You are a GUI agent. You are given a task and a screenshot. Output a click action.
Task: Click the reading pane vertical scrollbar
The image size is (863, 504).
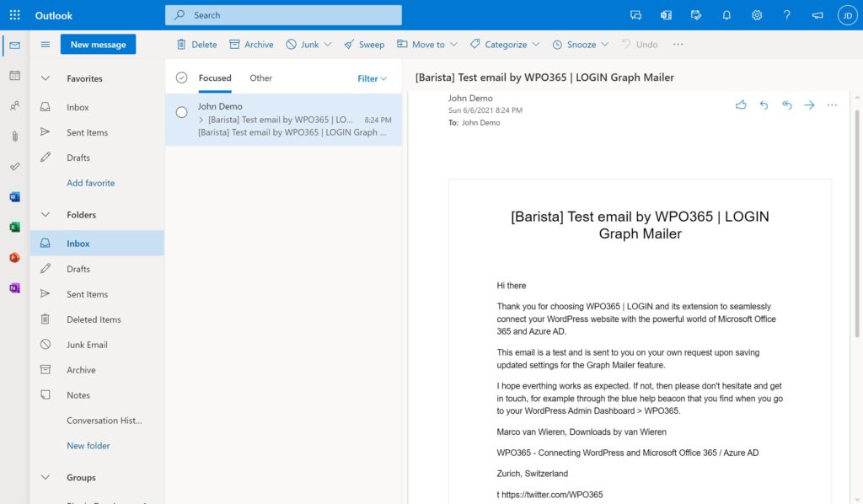857,223
